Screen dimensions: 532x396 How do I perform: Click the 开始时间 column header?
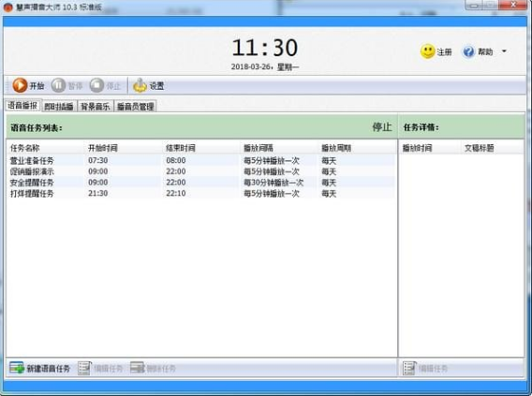[x=103, y=148]
